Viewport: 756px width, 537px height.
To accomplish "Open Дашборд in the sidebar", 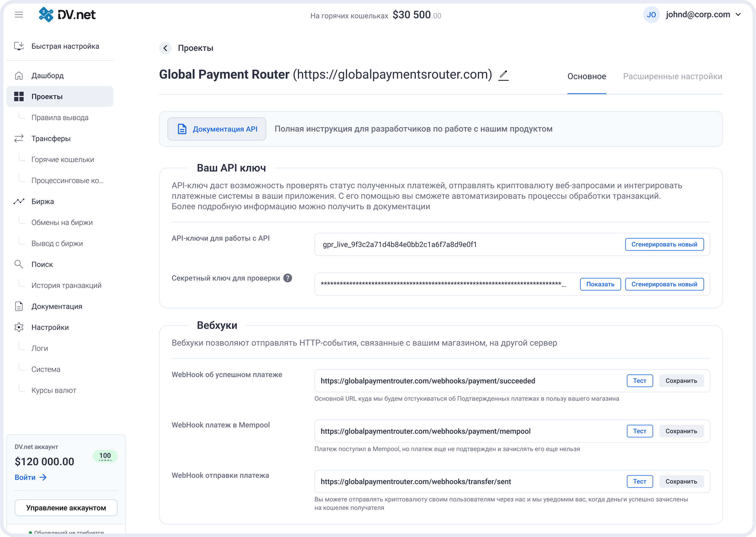I will 47,76.
